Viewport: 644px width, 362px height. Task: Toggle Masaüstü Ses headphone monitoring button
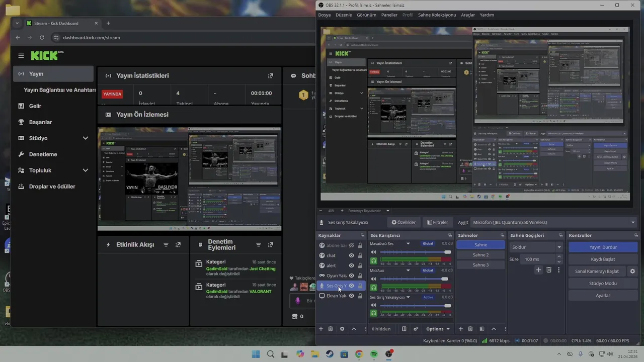[373, 260]
